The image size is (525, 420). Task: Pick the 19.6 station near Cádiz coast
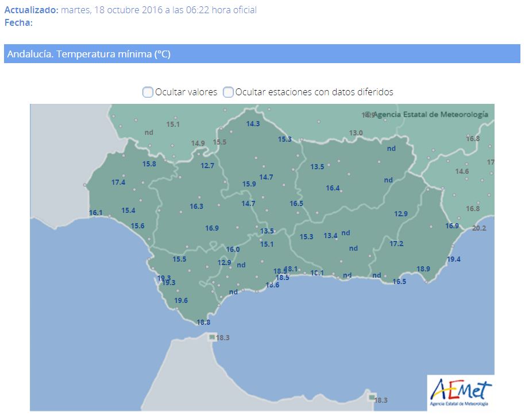pyautogui.click(x=181, y=301)
